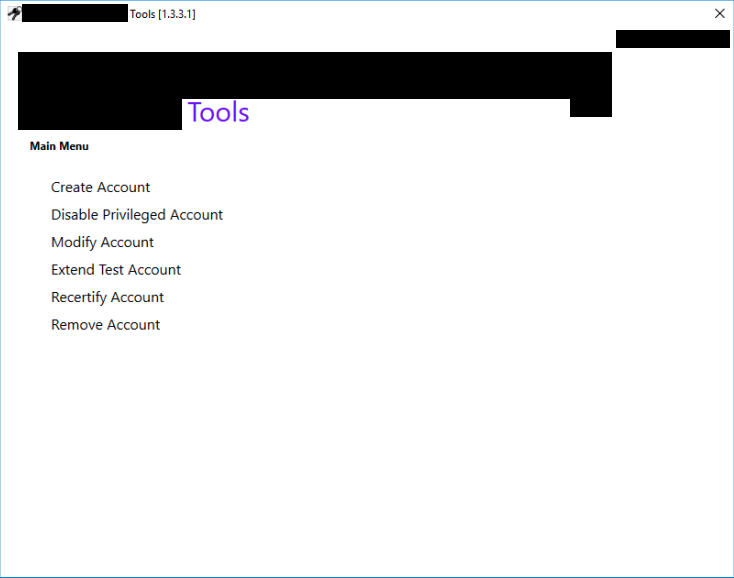734x578 pixels.
Task: Click the app icon in the title bar
Action: click(x=13, y=13)
